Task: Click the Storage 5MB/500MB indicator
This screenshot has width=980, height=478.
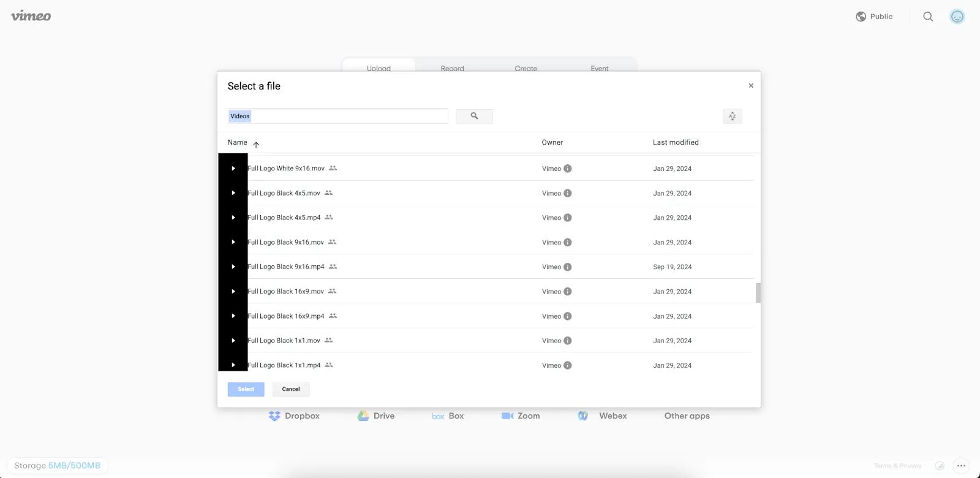Action: (x=57, y=466)
